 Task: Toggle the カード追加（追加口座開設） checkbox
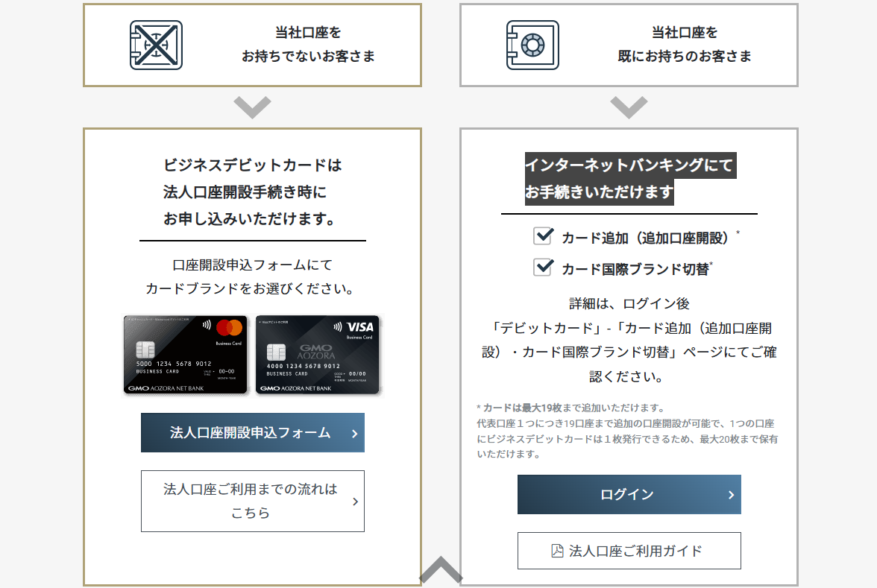543,236
